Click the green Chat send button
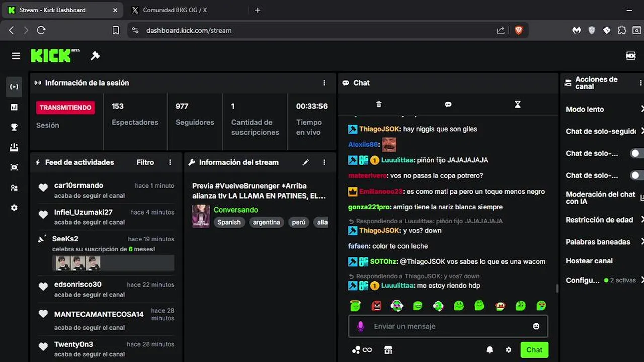 click(x=534, y=350)
